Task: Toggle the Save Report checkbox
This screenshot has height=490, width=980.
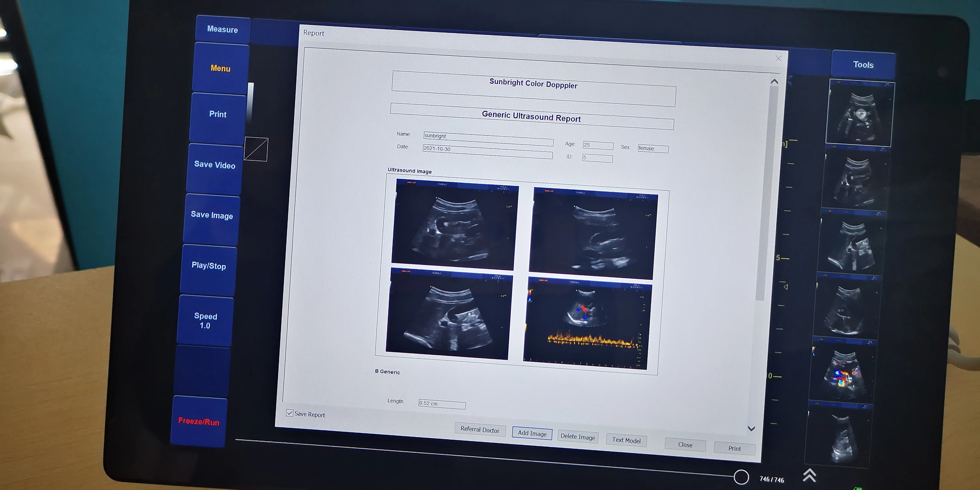Action: pyautogui.click(x=290, y=413)
